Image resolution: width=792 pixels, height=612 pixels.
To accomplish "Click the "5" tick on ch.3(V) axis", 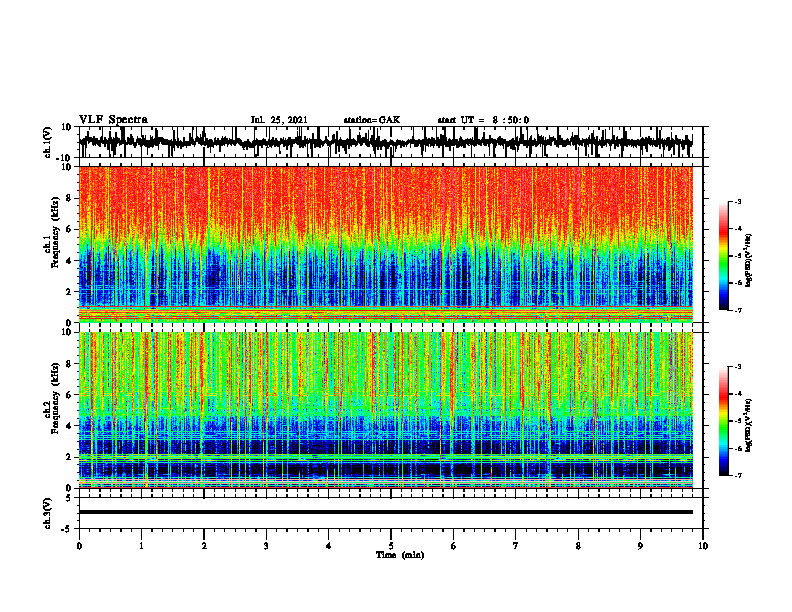I will tap(70, 498).
